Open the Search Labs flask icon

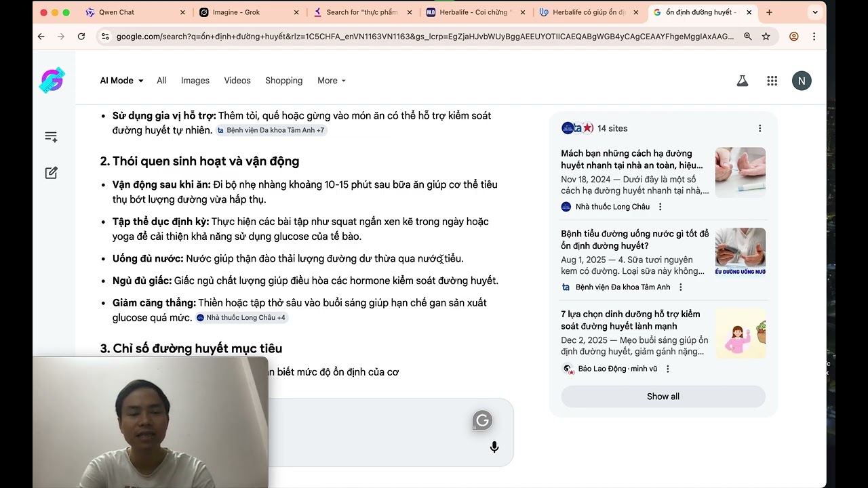coord(743,81)
